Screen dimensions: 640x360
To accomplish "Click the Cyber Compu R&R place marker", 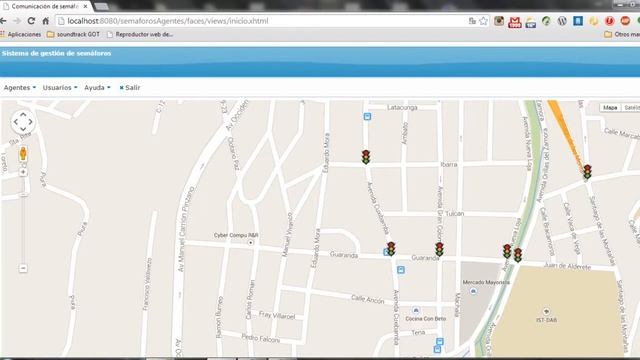I will (x=251, y=242).
